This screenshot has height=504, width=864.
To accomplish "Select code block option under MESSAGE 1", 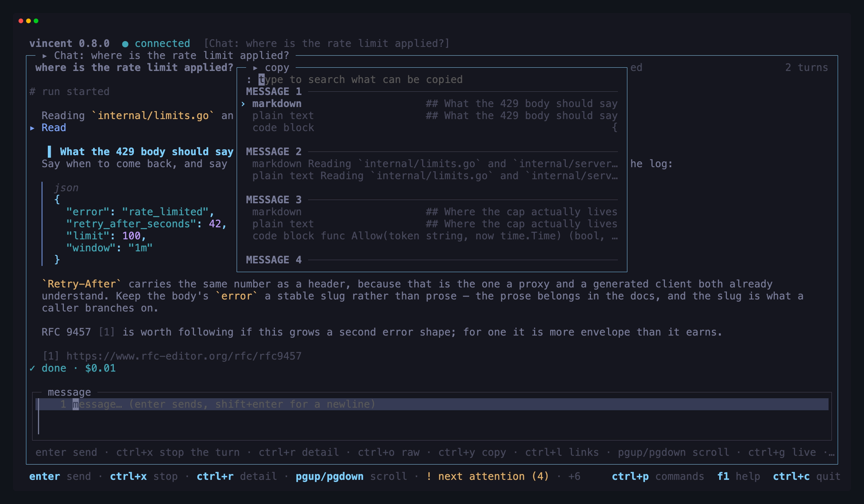I will pos(432,128).
